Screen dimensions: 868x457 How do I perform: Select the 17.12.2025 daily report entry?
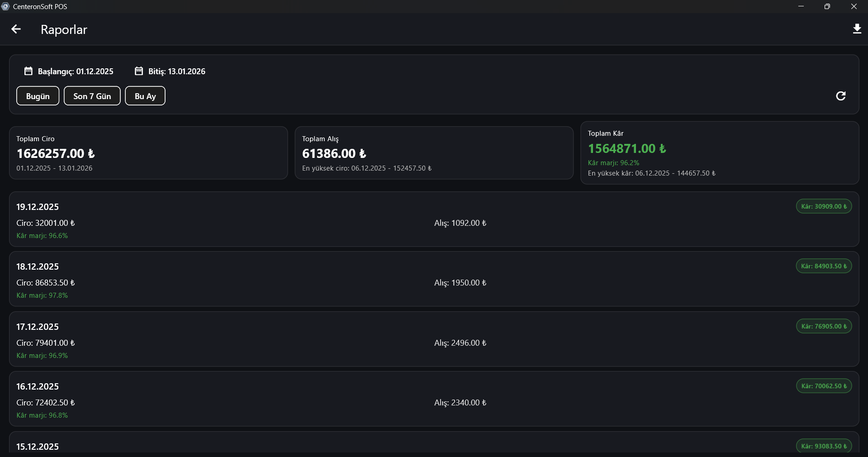[x=434, y=339]
